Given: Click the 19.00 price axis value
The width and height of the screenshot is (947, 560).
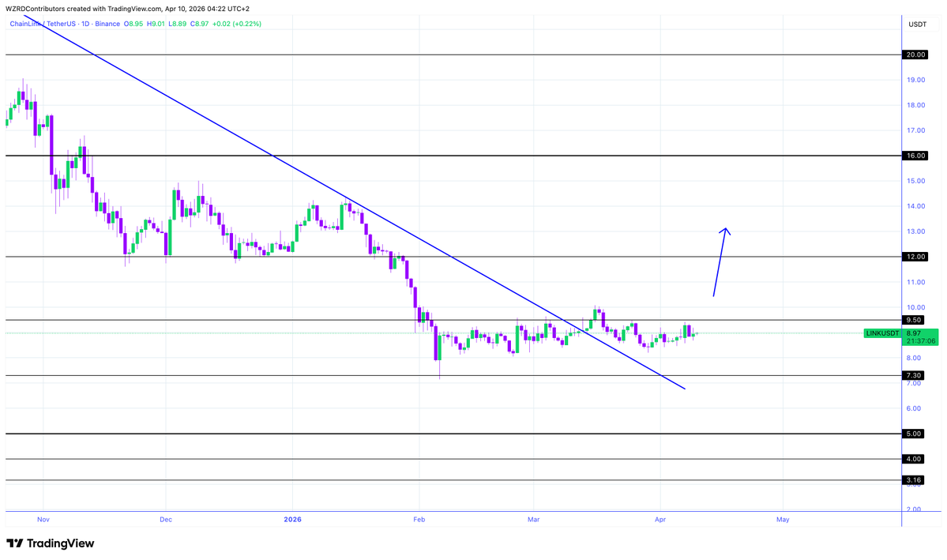Looking at the screenshot, I should 915,80.
